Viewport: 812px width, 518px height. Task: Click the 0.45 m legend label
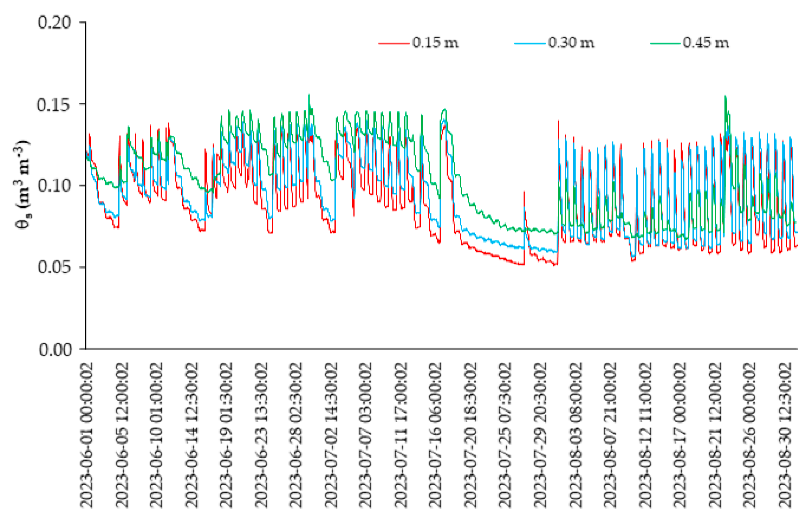coord(706,43)
